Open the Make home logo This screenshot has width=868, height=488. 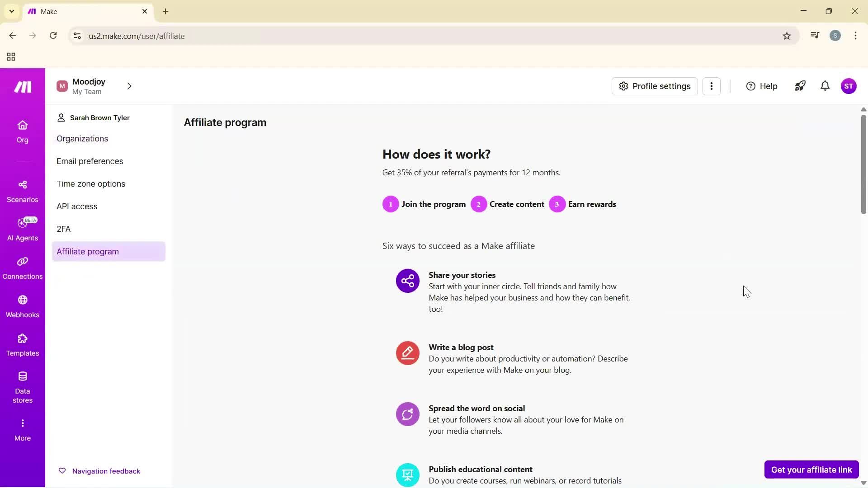coord(22,87)
